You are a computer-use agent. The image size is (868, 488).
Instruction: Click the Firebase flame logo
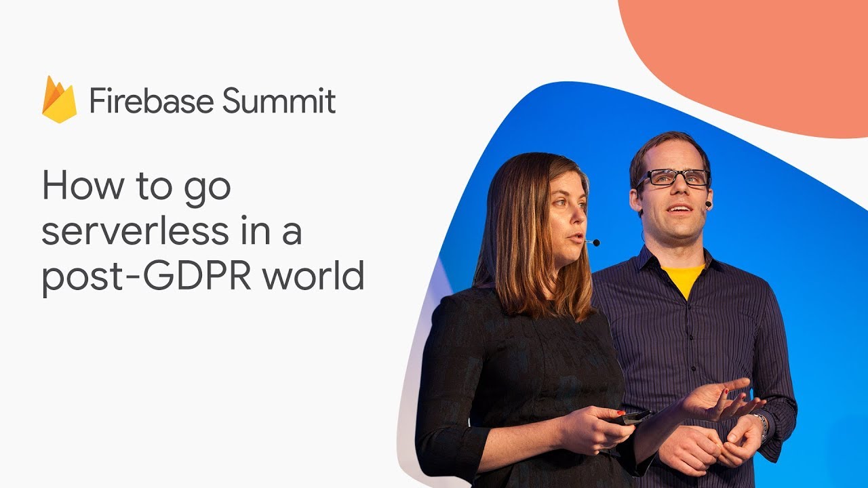[x=59, y=99]
